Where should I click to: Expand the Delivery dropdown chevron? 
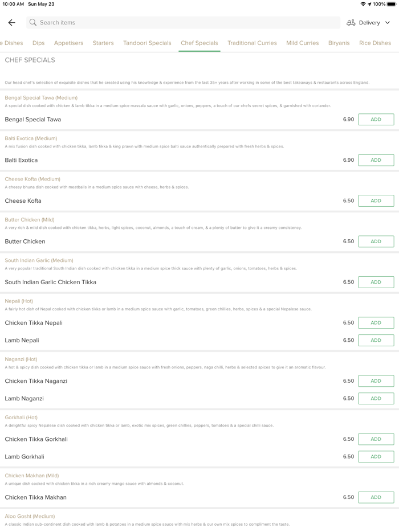[x=388, y=23]
